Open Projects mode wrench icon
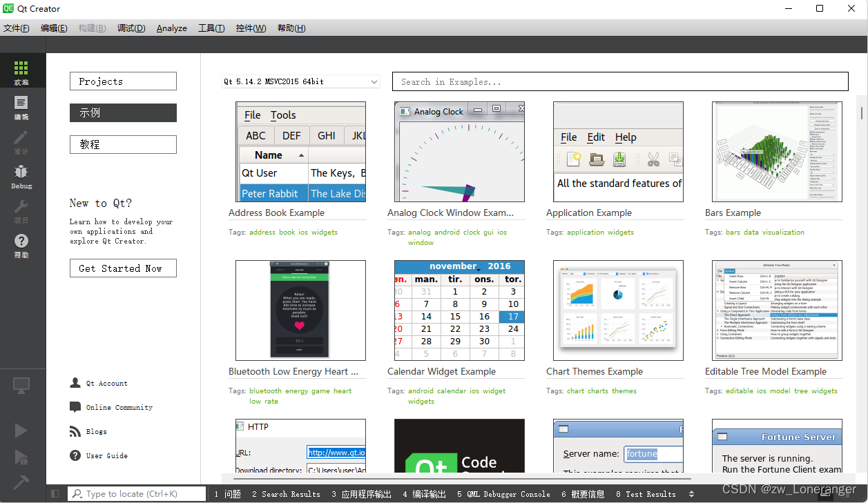868x503 pixels. [21, 206]
